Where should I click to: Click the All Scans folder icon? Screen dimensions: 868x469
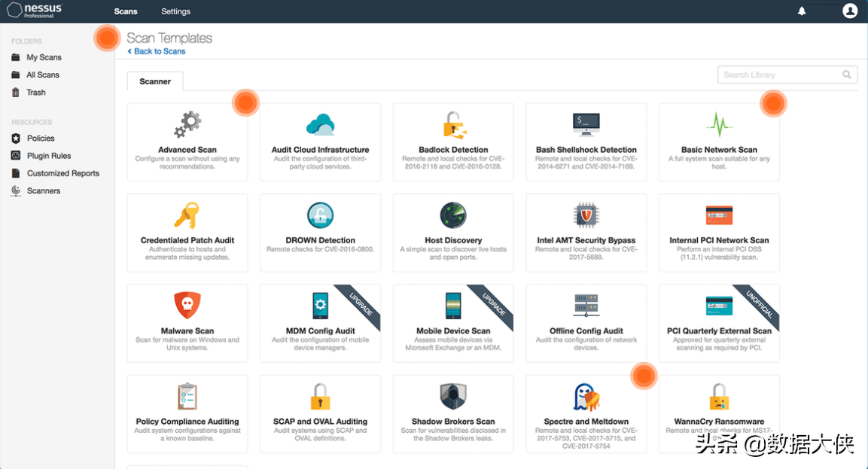tap(16, 75)
